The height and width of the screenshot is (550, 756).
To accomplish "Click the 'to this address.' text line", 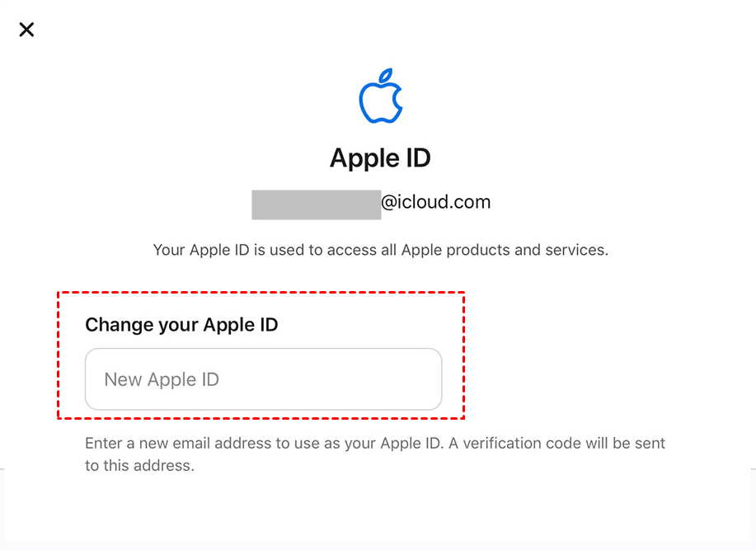I will pyautogui.click(x=139, y=465).
